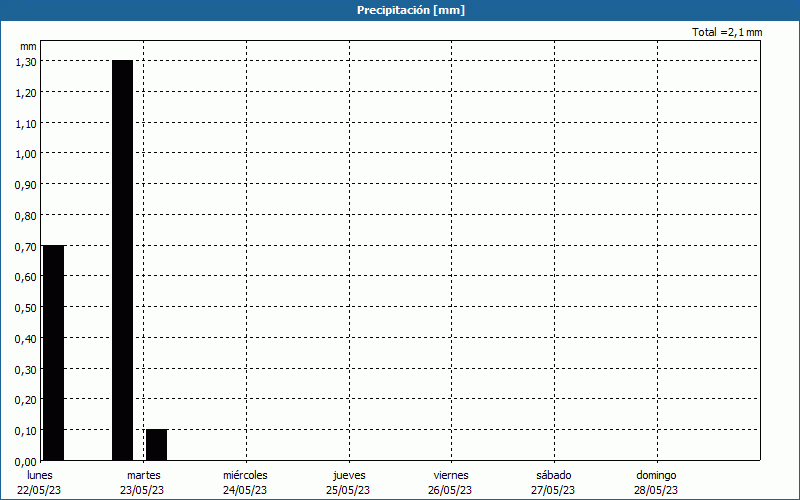Click the date "24/05/23"
Image resolution: width=800 pixels, height=500 pixels.
(x=245, y=490)
